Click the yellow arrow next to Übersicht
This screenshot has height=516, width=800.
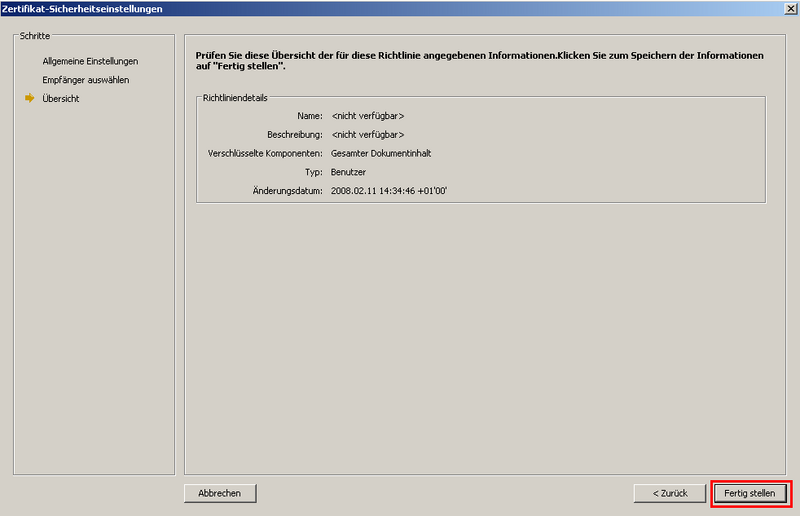click(30, 98)
